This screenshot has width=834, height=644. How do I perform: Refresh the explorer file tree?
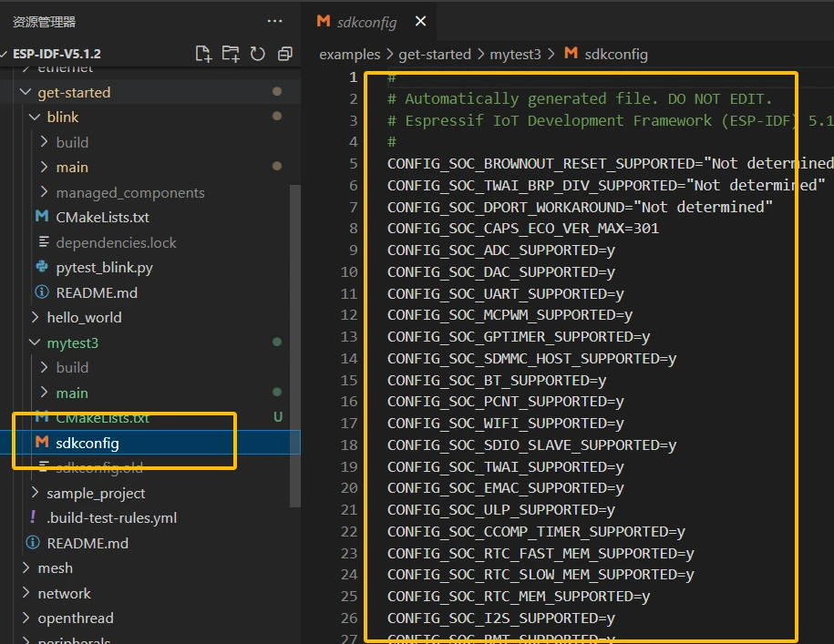[x=258, y=54]
